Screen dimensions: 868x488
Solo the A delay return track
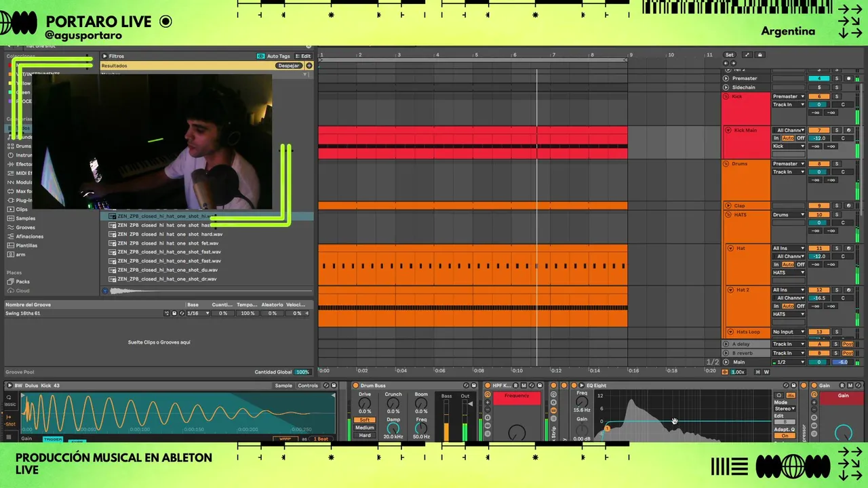click(837, 344)
